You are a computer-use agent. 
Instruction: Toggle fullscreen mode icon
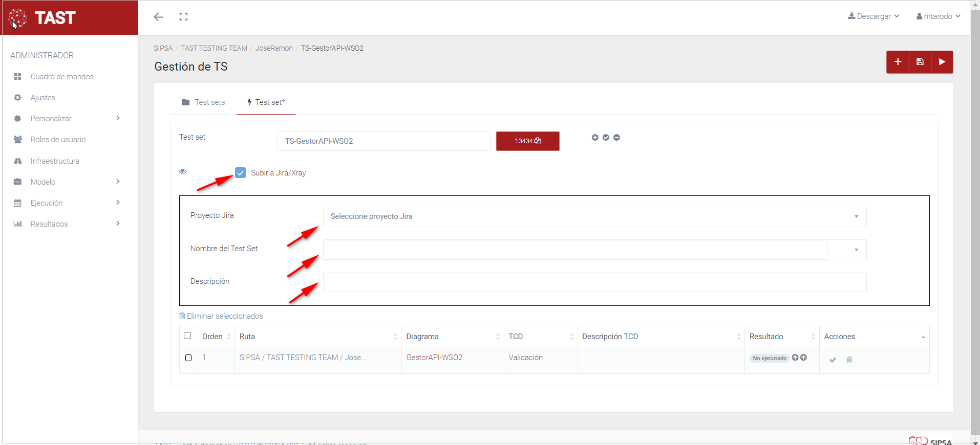point(183,17)
